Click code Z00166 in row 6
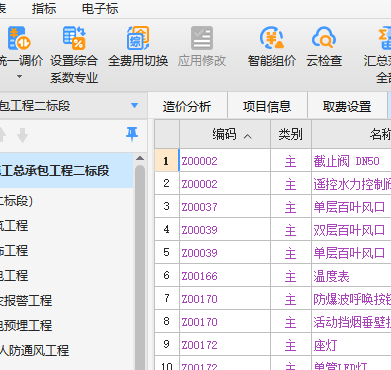 point(200,276)
